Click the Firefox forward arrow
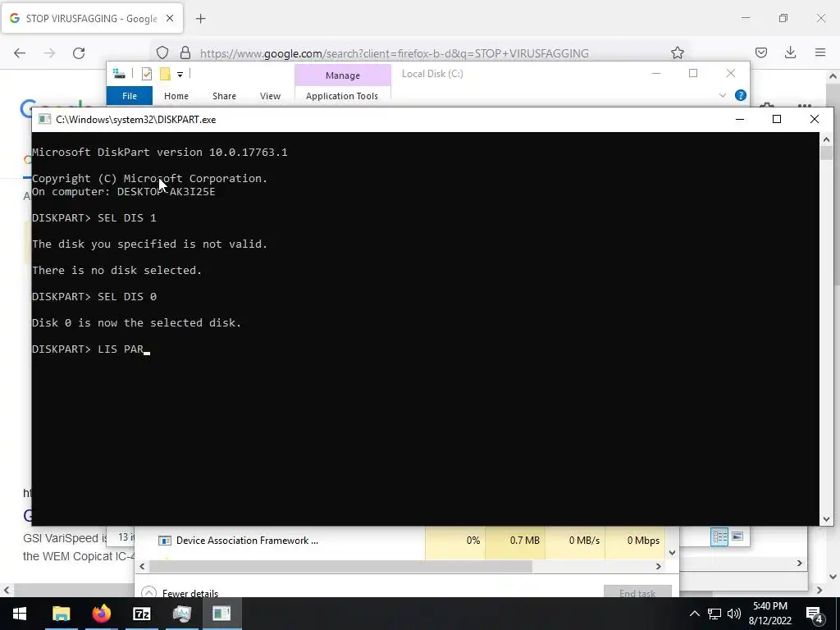Viewport: 840px width, 630px height. coord(49,52)
